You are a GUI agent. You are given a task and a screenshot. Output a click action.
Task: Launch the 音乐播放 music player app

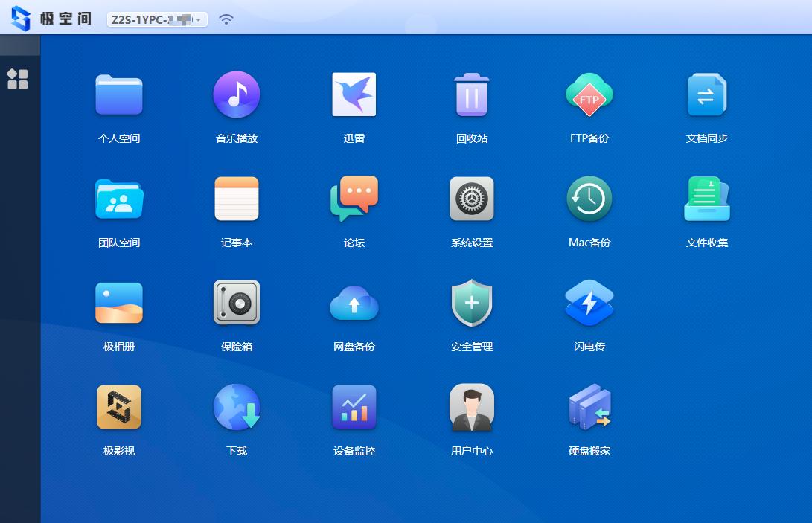point(237,95)
